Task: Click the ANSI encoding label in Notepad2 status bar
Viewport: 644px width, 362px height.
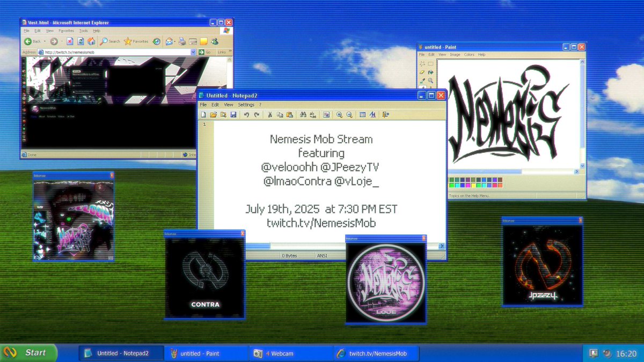Action: [321, 256]
